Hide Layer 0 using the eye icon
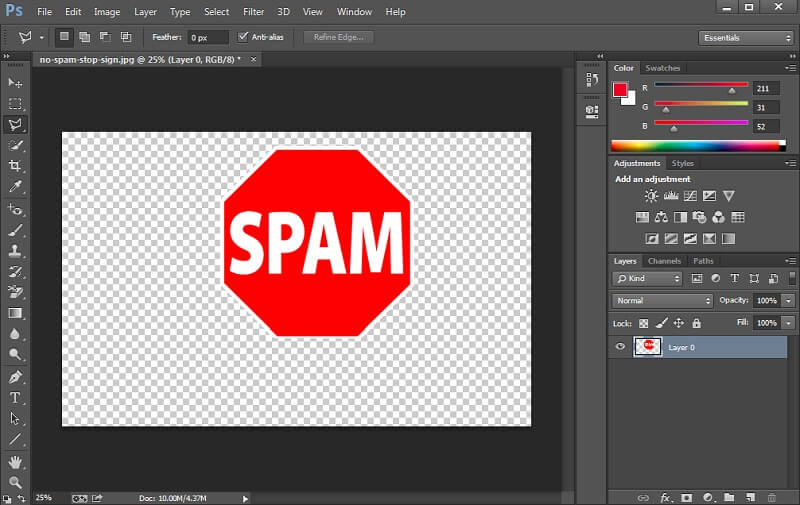The image size is (800, 505). (x=620, y=347)
